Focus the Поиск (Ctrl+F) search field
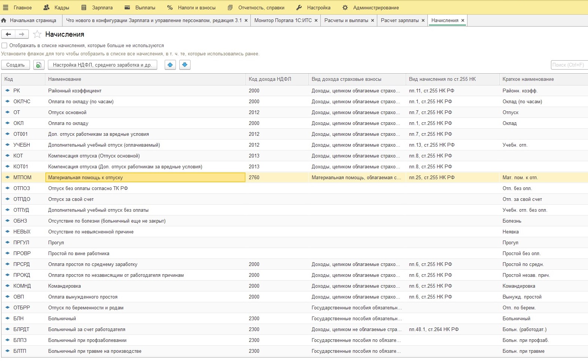 point(569,65)
